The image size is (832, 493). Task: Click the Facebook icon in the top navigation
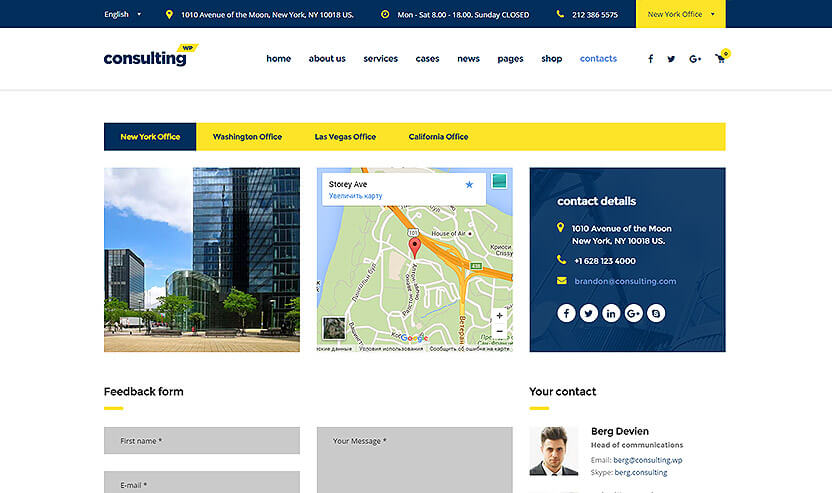650,59
